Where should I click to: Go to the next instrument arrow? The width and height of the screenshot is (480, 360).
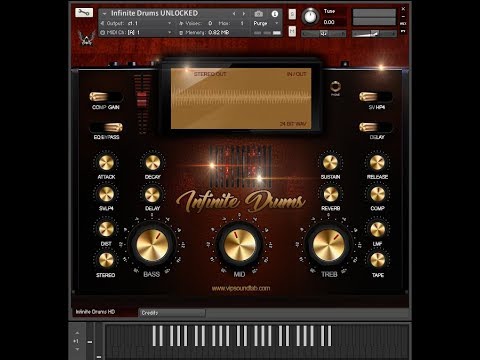point(244,14)
